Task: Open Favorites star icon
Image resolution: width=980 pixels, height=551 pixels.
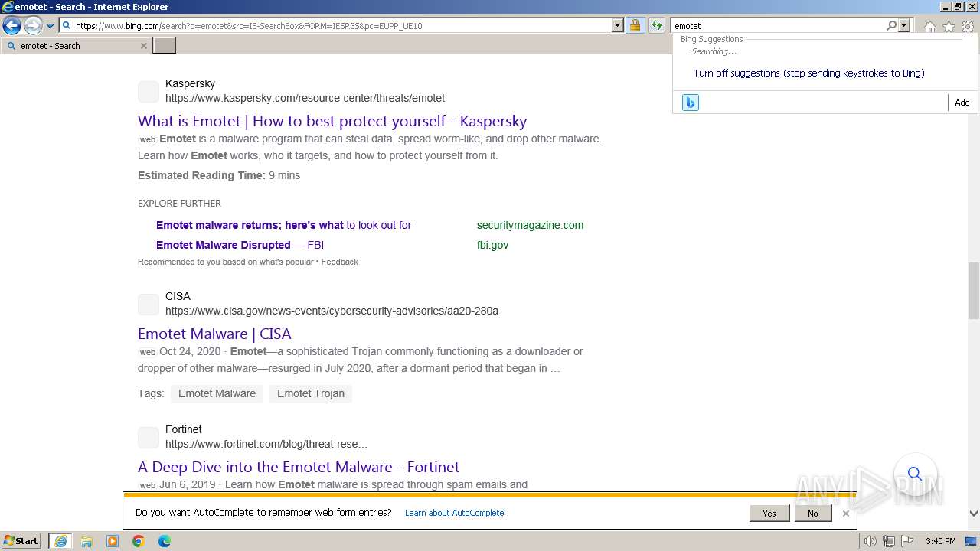Action: click(949, 27)
